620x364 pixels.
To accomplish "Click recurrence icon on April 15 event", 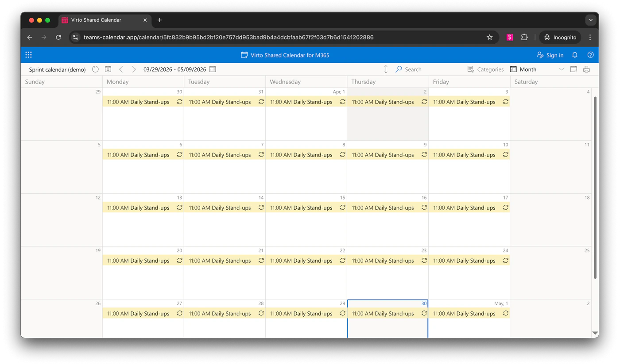I will click(x=342, y=207).
